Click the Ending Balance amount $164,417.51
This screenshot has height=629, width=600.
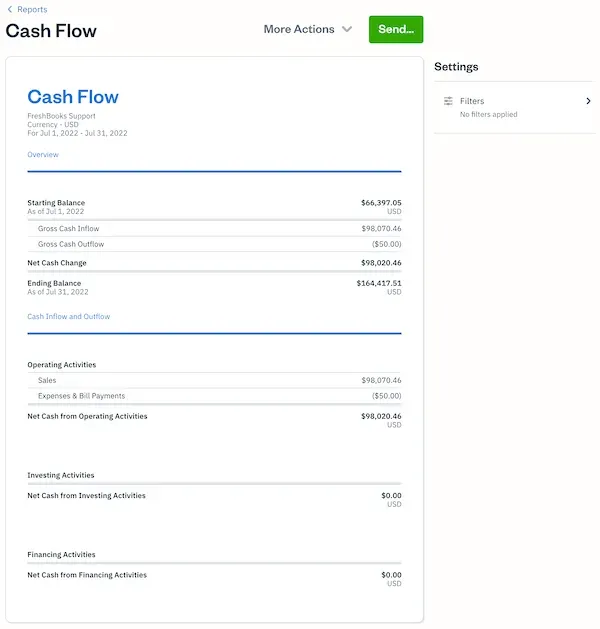(x=379, y=283)
